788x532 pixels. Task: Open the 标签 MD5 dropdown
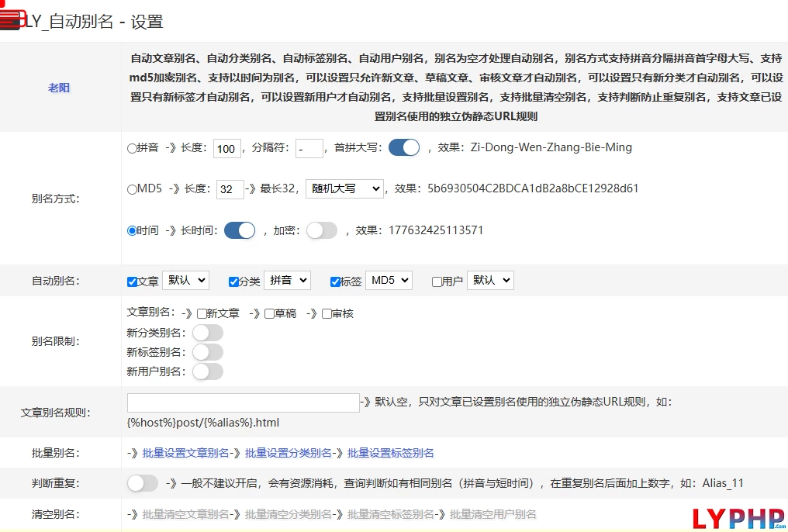click(x=389, y=280)
